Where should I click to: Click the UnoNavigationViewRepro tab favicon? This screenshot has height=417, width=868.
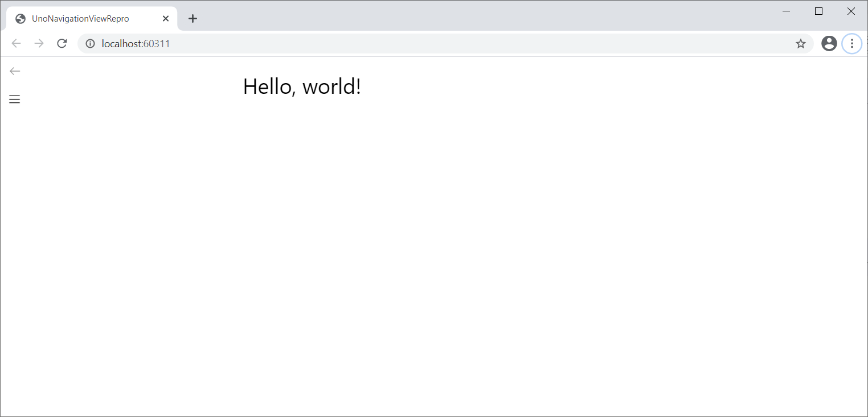pos(21,18)
